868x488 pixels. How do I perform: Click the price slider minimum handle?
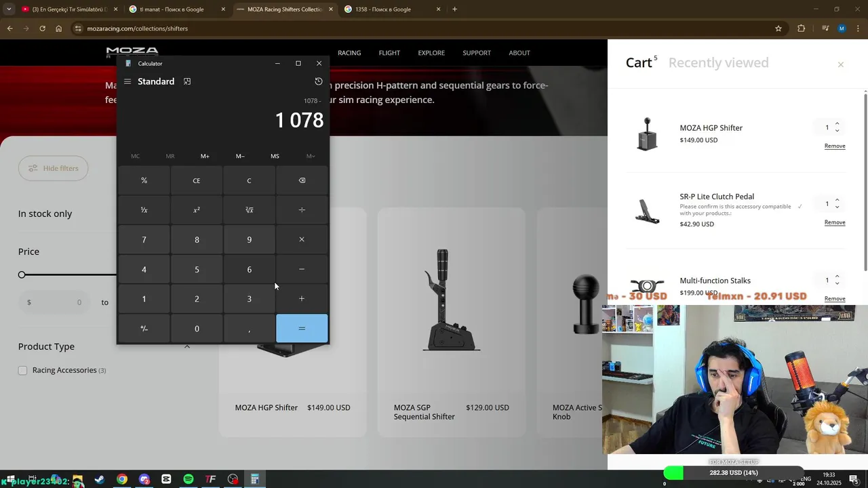tap(22, 274)
